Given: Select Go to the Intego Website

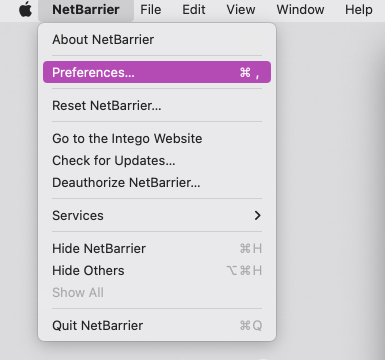Looking at the screenshot, I should click(157, 138).
